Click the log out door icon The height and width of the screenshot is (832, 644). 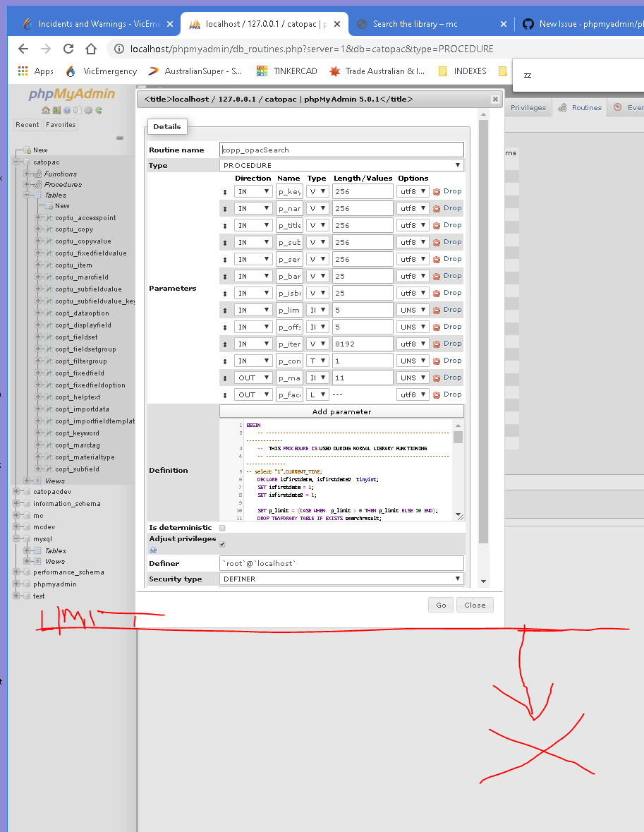(56, 110)
